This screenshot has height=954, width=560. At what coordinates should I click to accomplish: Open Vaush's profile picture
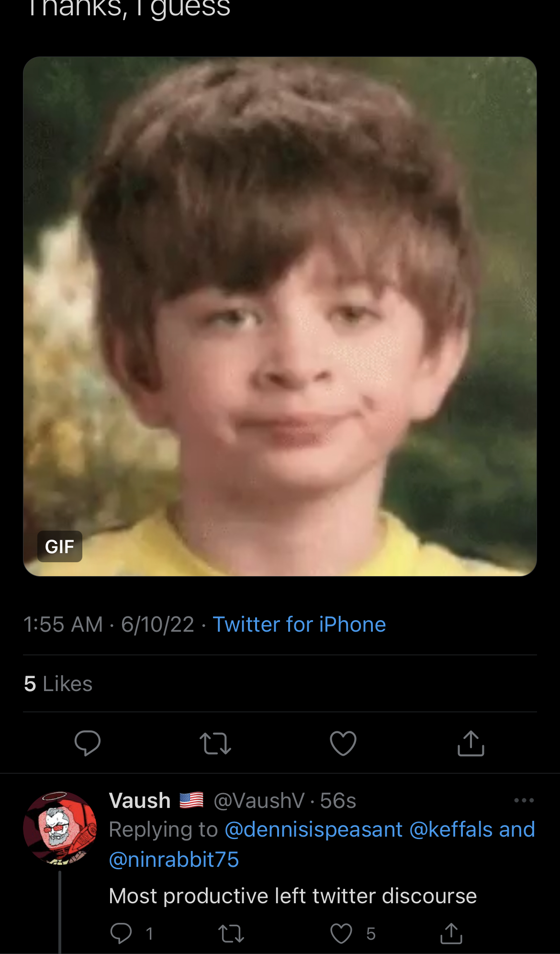tap(60, 828)
